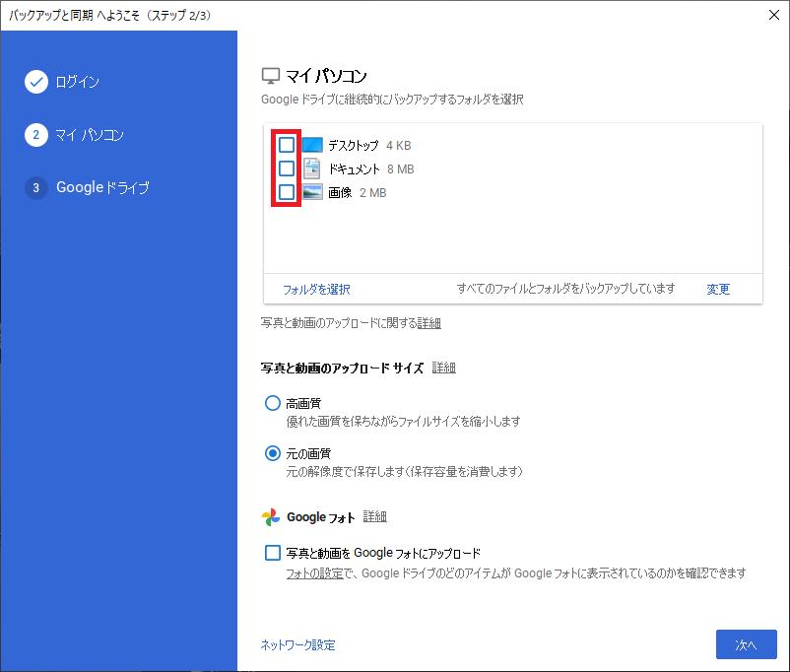Click the 8 MB size text
The image size is (790, 672).
tap(401, 169)
